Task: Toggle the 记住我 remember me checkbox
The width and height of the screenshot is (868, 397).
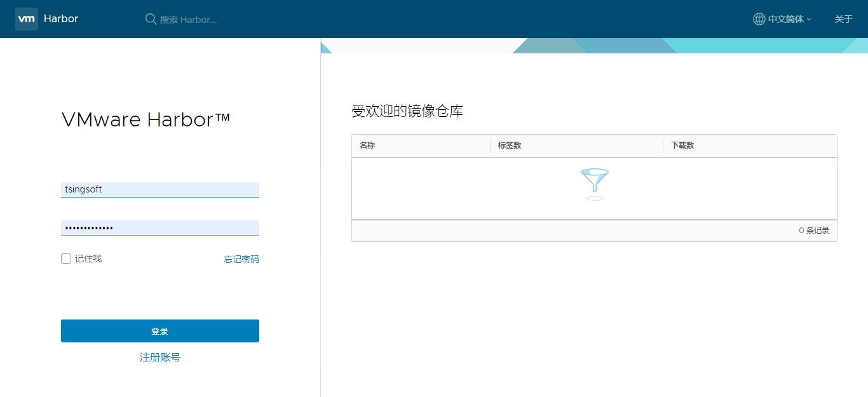Action: (66, 258)
